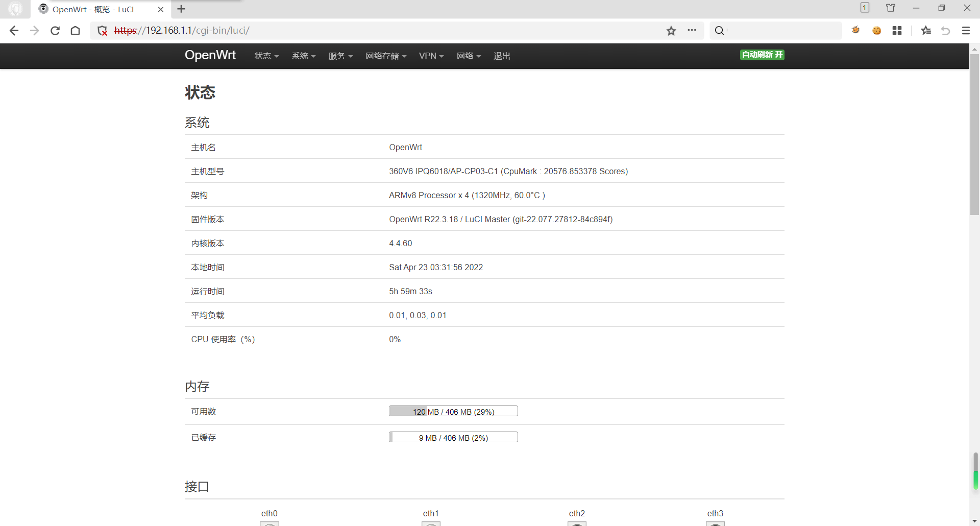Click the insecure connection shield icon
980x526 pixels.
click(x=103, y=31)
